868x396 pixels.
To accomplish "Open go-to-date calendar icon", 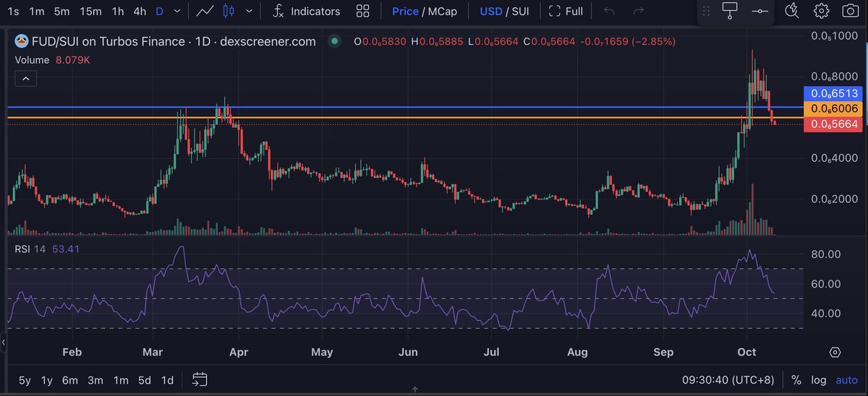I will 201,379.
